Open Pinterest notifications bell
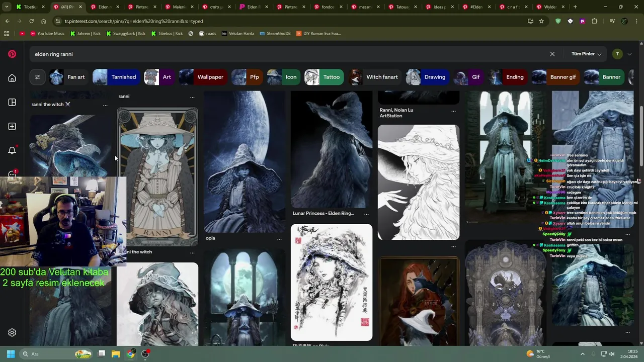Image resolution: width=644 pixels, height=362 pixels. (12, 150)
